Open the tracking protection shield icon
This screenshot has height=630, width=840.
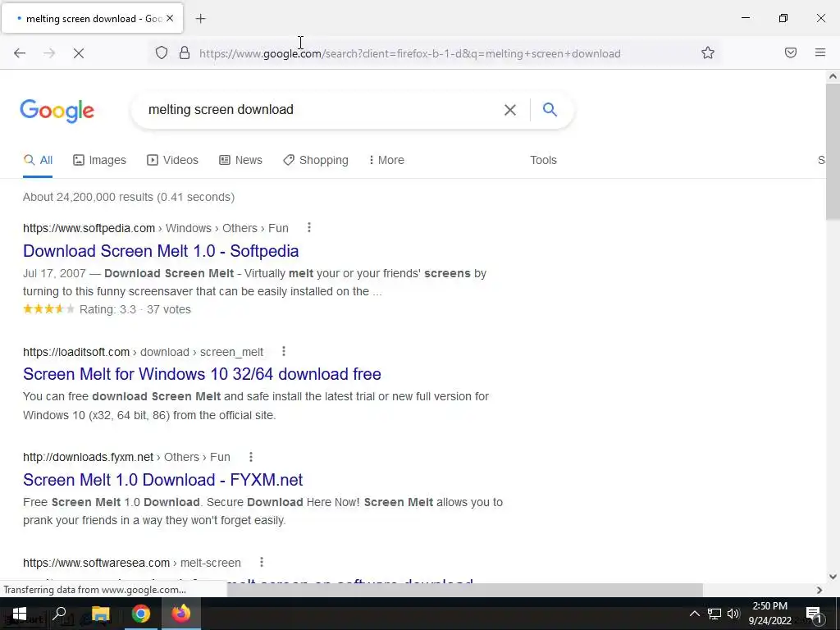162,53
